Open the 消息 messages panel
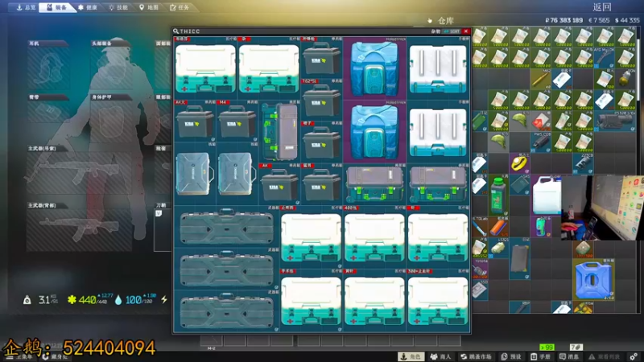This screenshot has width=644, height=362. click(x=569, y=356)
